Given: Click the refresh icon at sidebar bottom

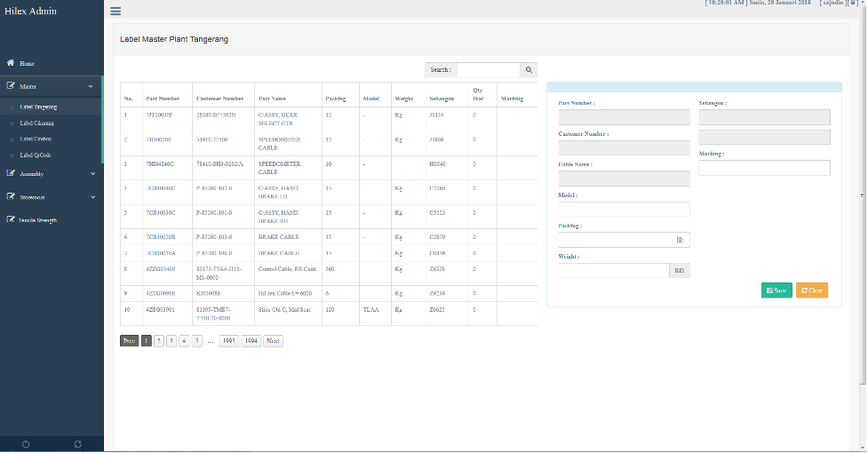Looking at the screenshot, I should [x=78, y=443].
